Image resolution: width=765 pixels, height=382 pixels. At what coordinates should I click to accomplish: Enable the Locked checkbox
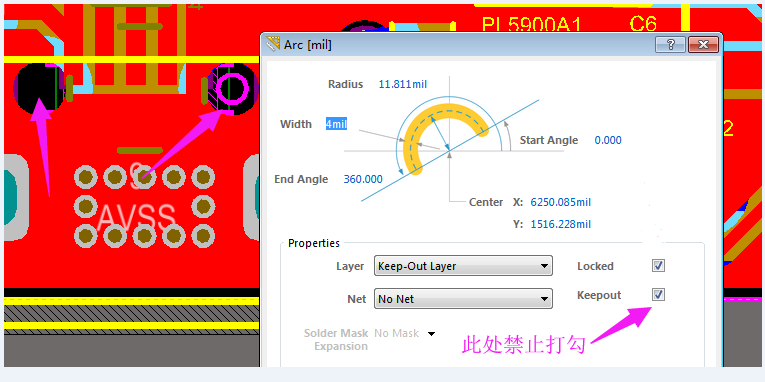659,266
